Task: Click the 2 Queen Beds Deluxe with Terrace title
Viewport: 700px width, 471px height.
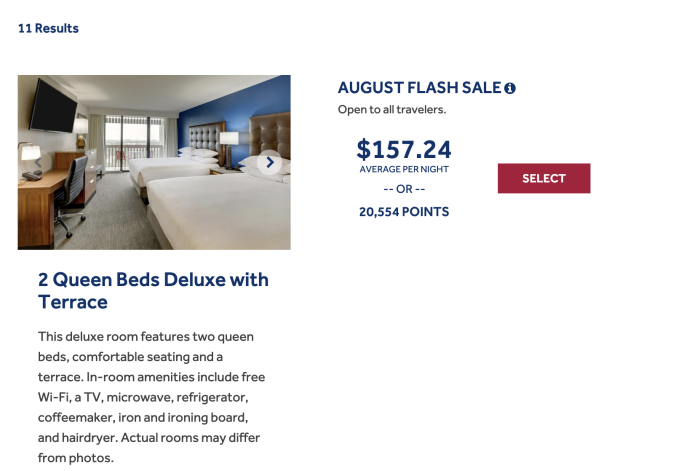Action: click(x=153, y=291)
